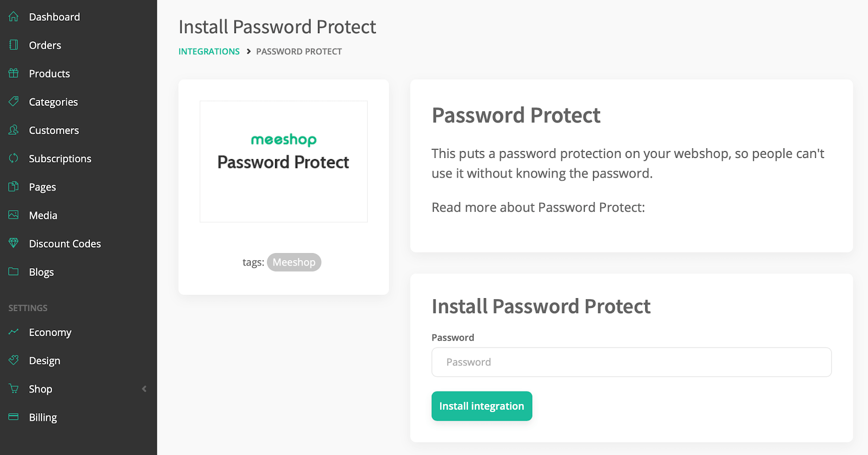The image size is (868, 455).
Task: Expand the Shop submenu arrow
Action: pyautogui.click(x=144, y=389)
